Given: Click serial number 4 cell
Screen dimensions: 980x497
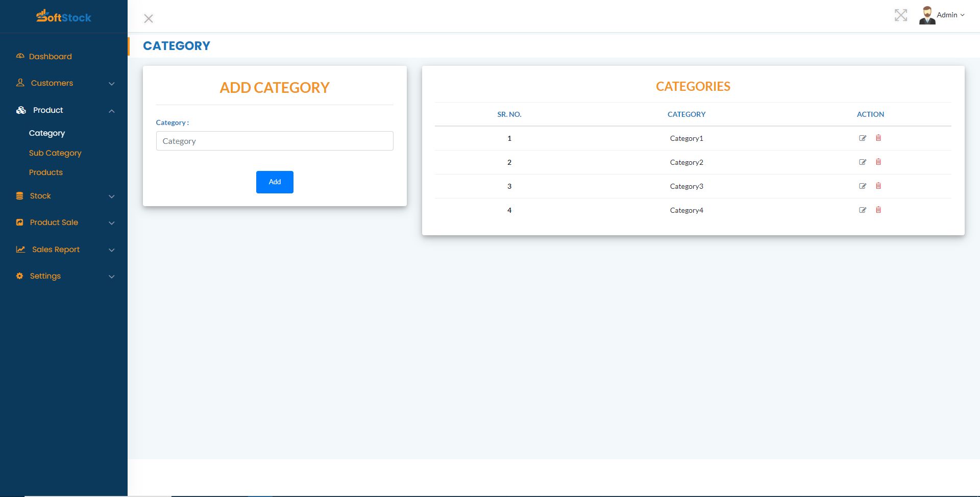Looking at the screenshot, I should pos(509,210).
